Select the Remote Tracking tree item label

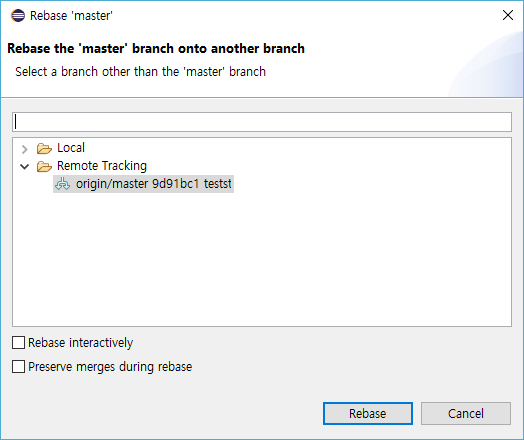[102, 166]
